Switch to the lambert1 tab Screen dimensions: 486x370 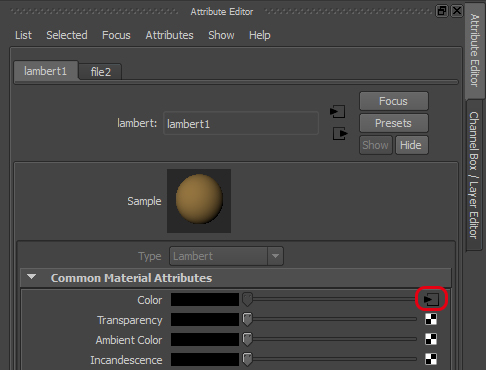(x=46, y=71)
